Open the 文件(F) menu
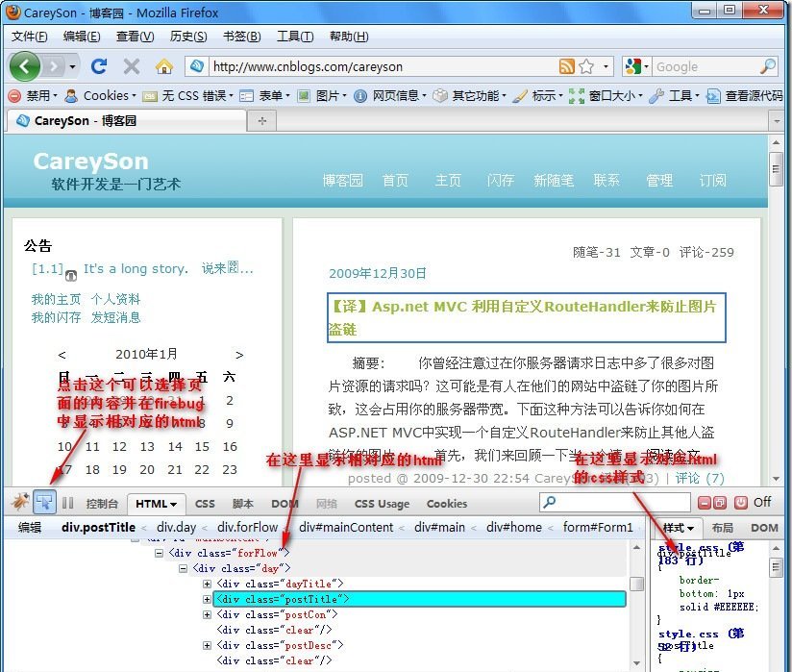Viewport: 792px width, 672px height. pos(29,37)
